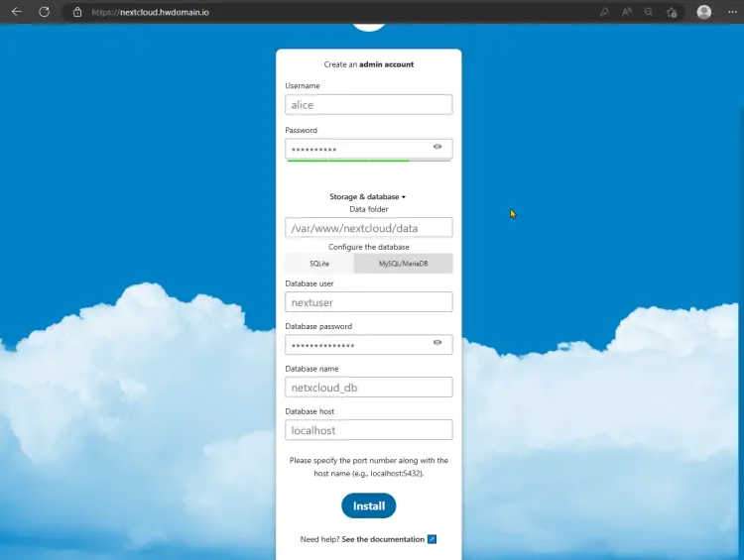Click the Install button
The image size is (744, 560).
(x=369, y=505)
